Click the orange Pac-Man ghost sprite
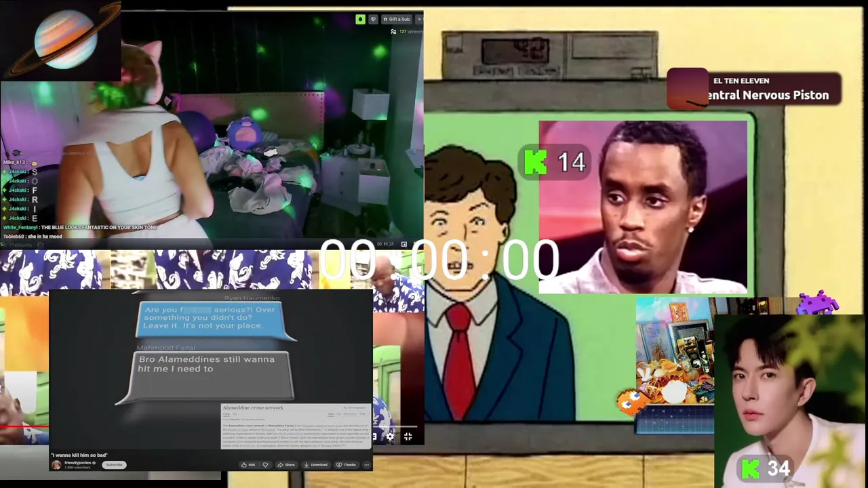The width and height of the screenshot is (868, 488). click(x=630, y=402)
